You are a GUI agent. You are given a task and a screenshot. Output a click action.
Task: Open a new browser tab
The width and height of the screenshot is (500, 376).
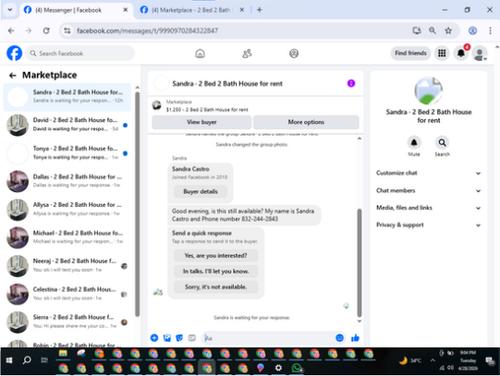click(x=259, y=10)
